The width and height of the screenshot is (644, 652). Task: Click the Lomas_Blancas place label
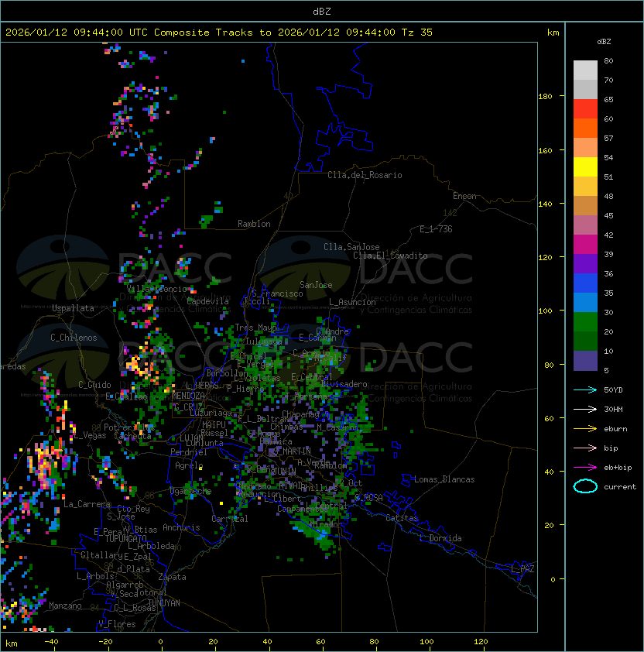coord(444,479)
